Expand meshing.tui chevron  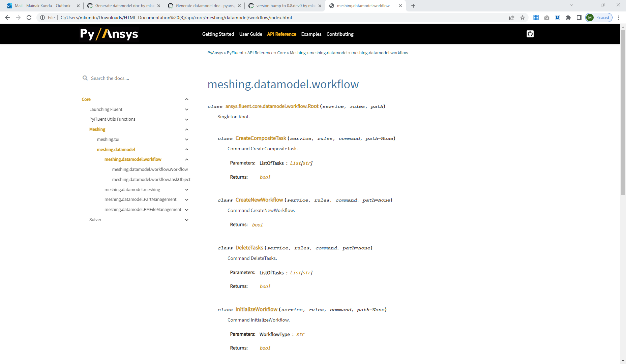(x=187, y=140)
